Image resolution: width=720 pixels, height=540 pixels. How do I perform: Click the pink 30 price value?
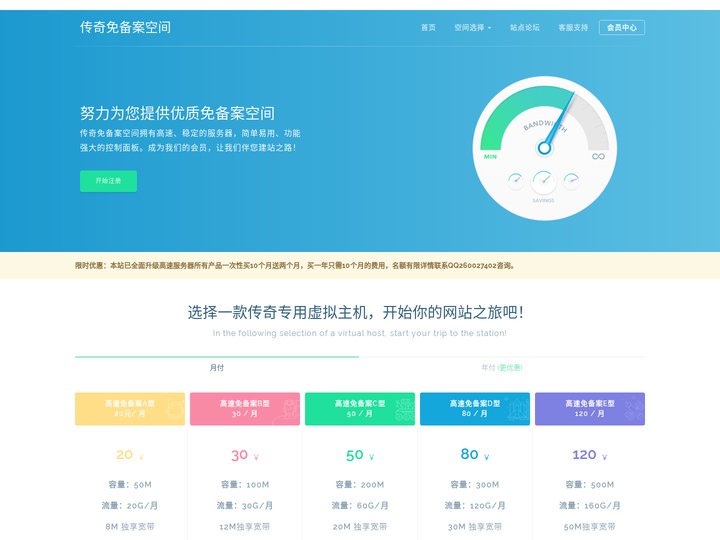pos(239,455)
